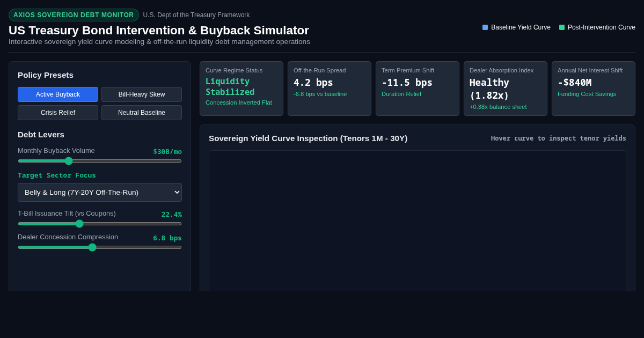644x338 pixels.
Task: Click the 4.2 bps value
Action: click(x=313, y=83)
